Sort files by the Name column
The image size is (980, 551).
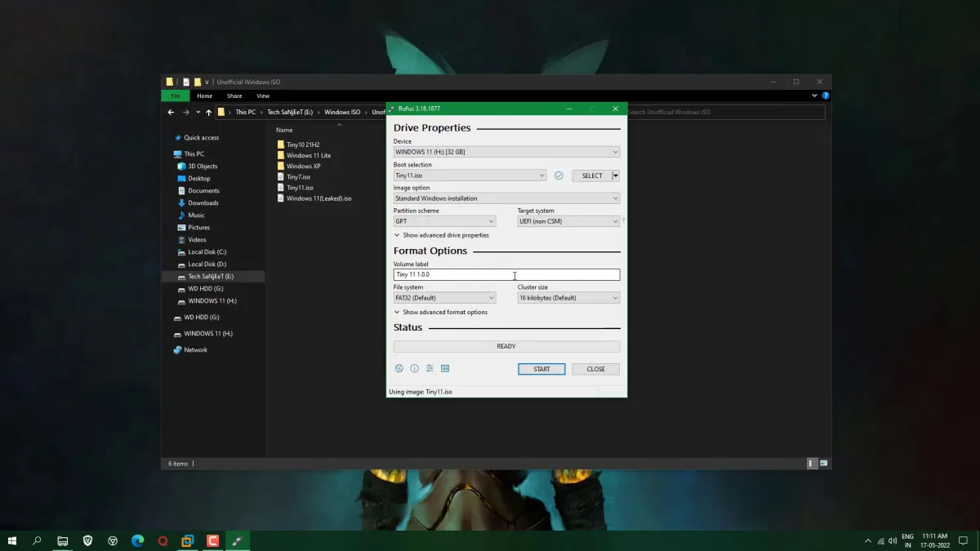pos(284,130)
